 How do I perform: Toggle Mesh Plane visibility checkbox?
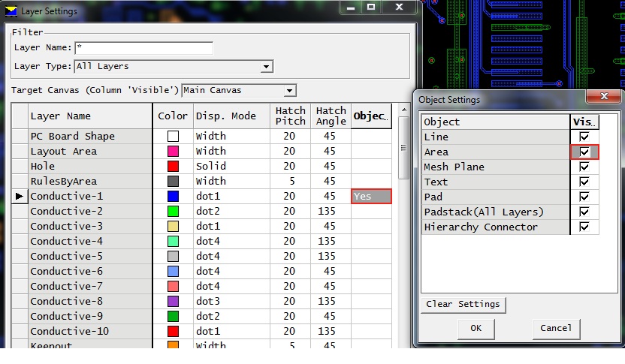pos(584,167)
